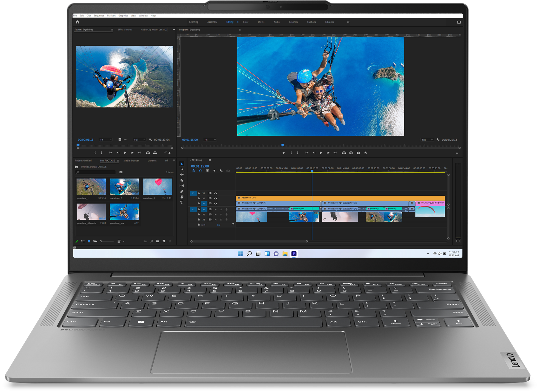Open the Sequence menu
The image size is (539, 392).
point(99,16)
